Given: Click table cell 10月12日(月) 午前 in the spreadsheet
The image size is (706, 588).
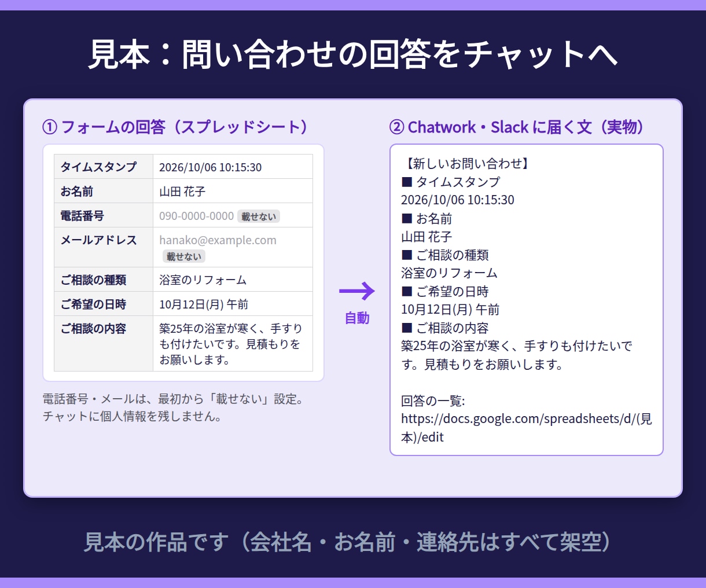Looking at the screenshot, I should [204, 304].
